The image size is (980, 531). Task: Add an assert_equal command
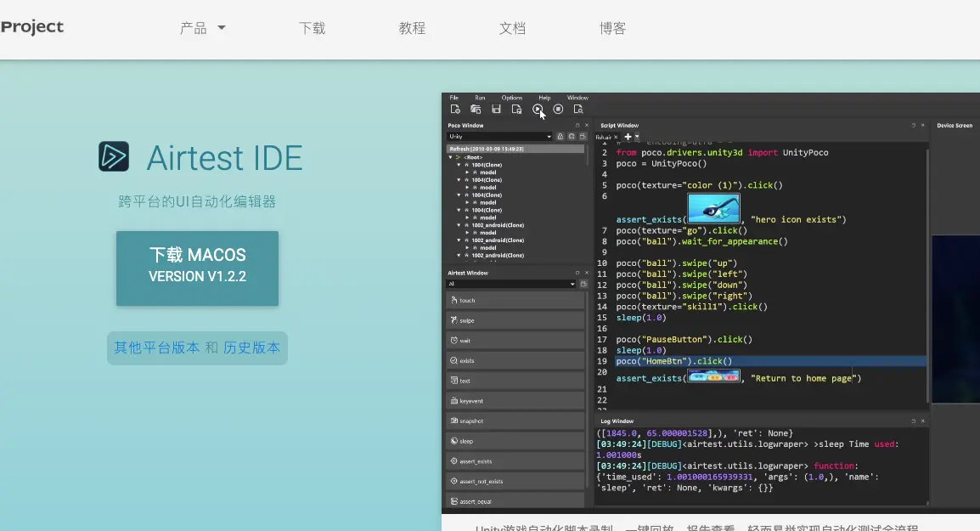click(515, 501)
